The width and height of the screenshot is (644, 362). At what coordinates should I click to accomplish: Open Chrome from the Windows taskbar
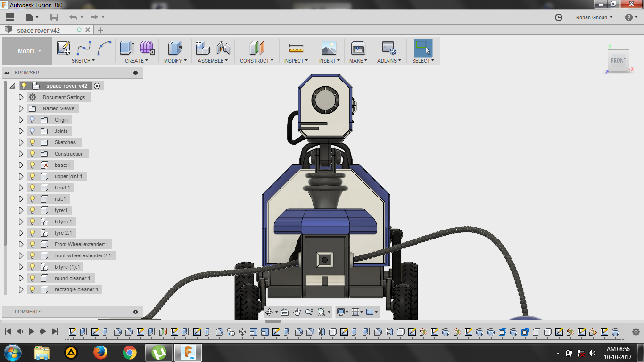pyautogui.click(x=130, y=353)
